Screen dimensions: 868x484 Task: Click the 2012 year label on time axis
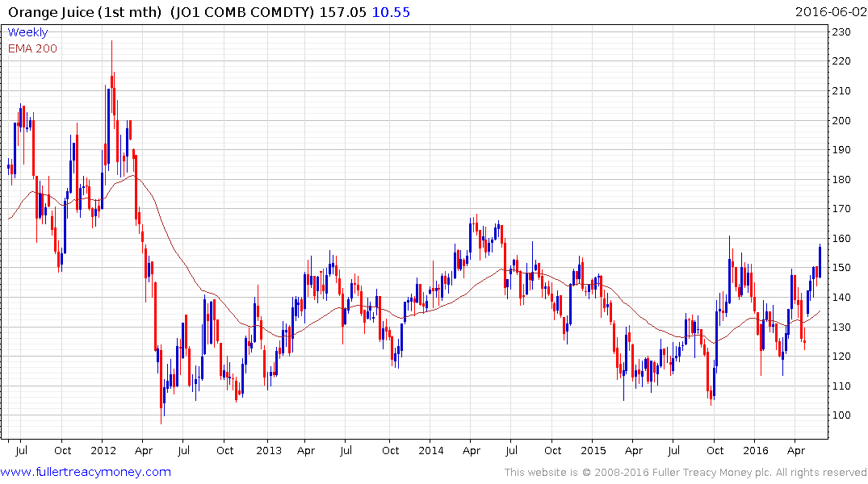pos(103,450)
